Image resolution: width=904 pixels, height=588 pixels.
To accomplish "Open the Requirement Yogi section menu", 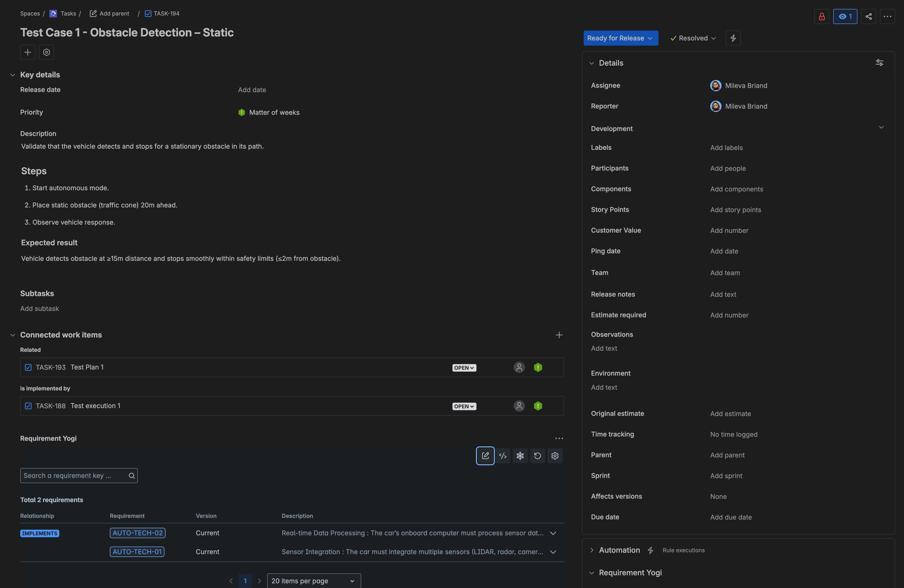I will coord(559,438).
